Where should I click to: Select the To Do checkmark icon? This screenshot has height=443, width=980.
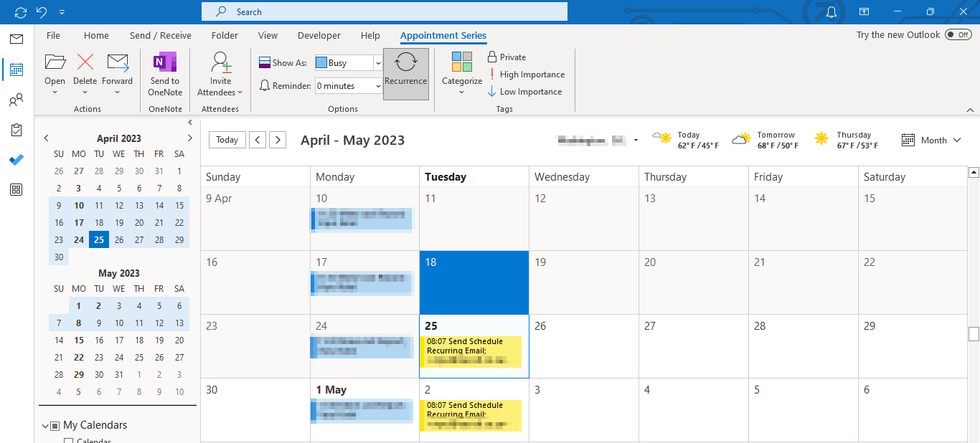pyautogui.click(x=16, y=160)
